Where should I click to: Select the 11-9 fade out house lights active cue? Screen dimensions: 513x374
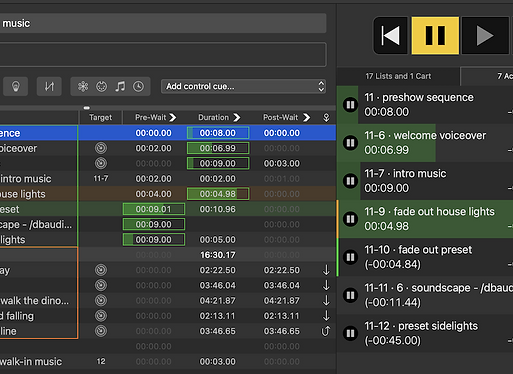point(426,219)
